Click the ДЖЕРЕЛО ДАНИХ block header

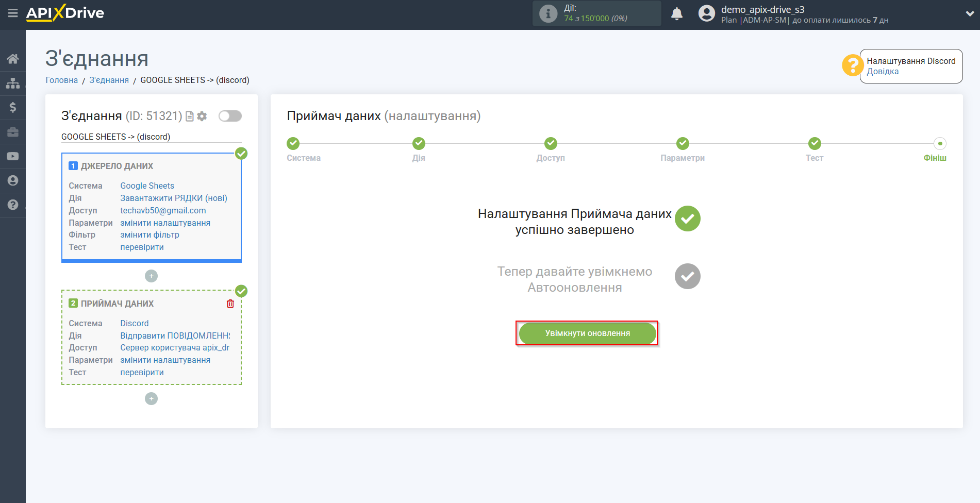pos(117,166)
